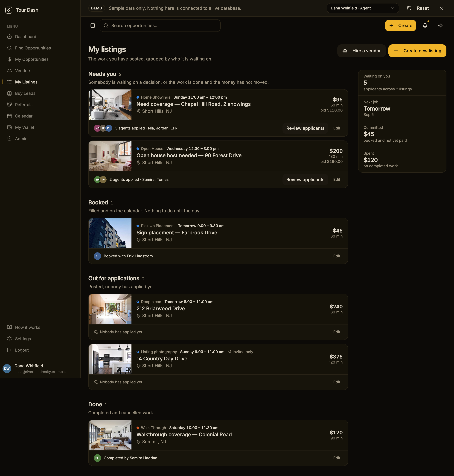
Task: Click Hire a vendor
Action: [x=361, y=51]
